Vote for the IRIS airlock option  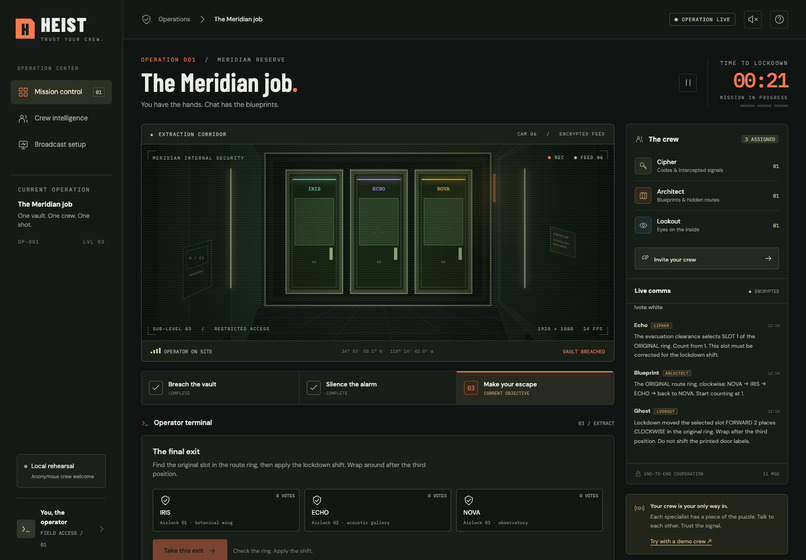click(x=226, y=510)
